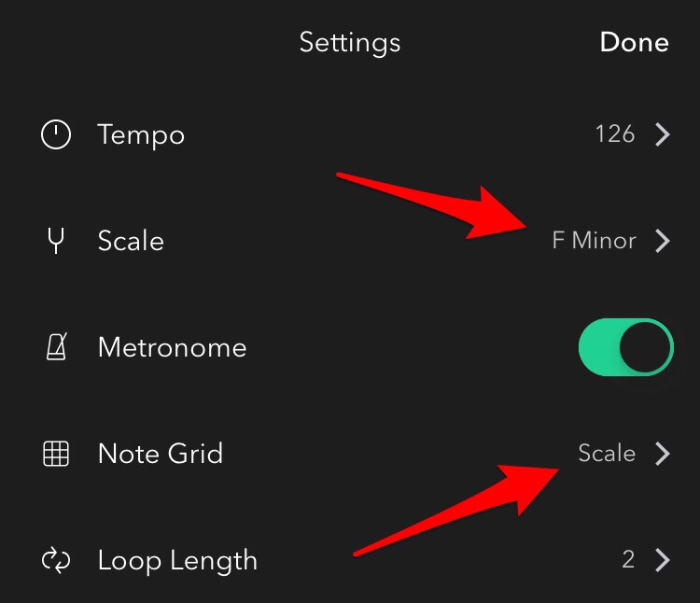Image resolution: width=700 pixels, height=603 pixels.
Task: Open Scale chevron next to F Minor
Action: coord(663,242)
